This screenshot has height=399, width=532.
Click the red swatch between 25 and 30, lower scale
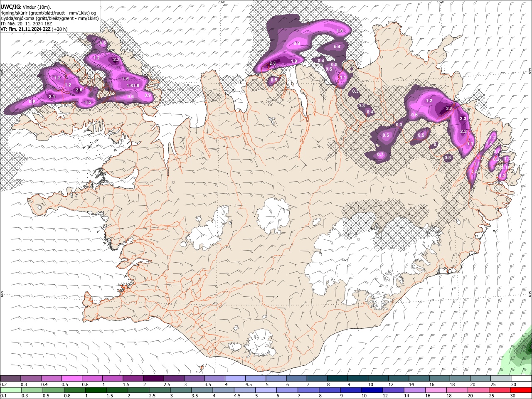point(500,390)
